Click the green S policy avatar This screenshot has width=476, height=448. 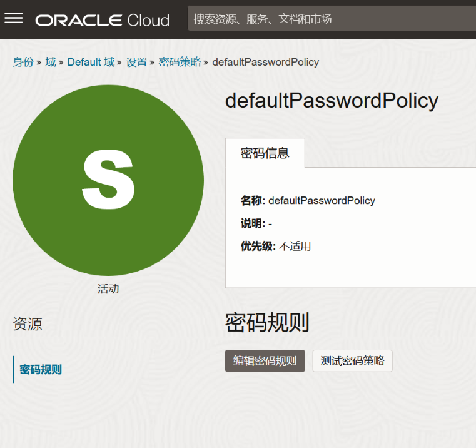point(108,180)
